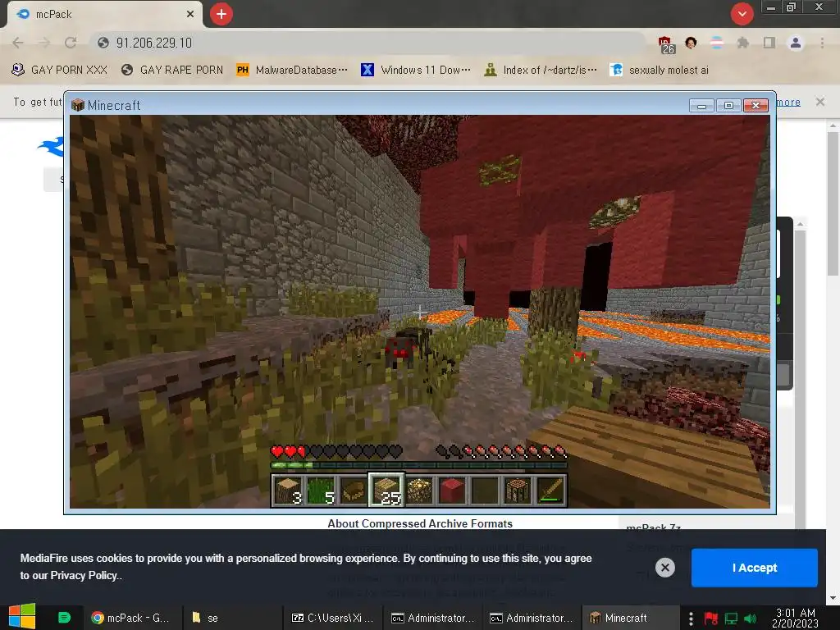
Task: Click the Minecraft face extension icon
Action: (x=691, y=43)
